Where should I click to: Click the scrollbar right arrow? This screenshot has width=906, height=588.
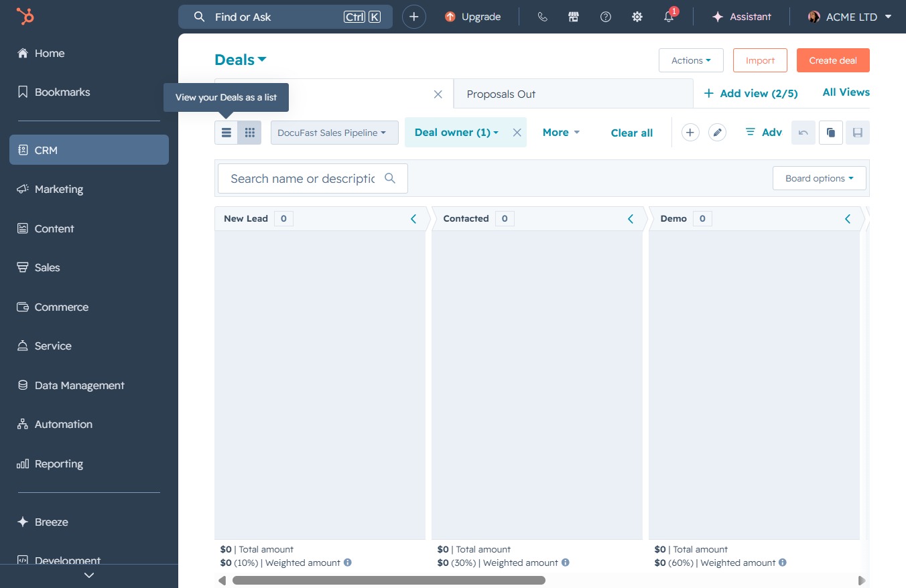tap(862, 581)
